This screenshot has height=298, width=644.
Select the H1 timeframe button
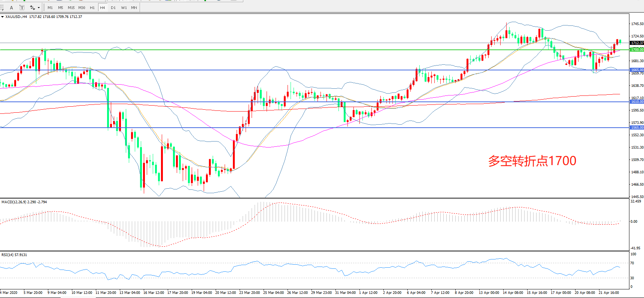click(x=92, y=7)
